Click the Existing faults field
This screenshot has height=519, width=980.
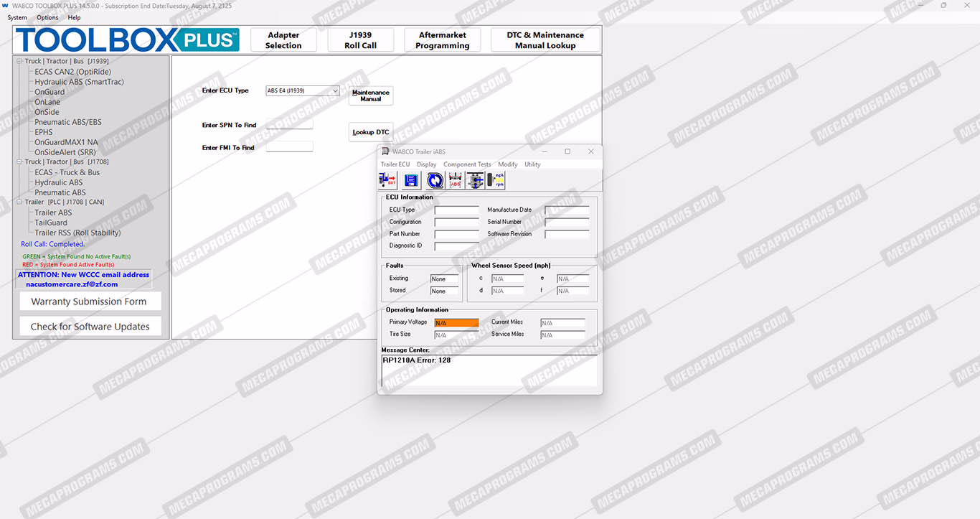click(444, 279)
